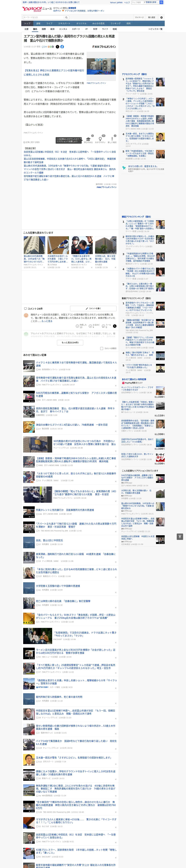
Task: Select the 科学 category
Action: point(95,29)
